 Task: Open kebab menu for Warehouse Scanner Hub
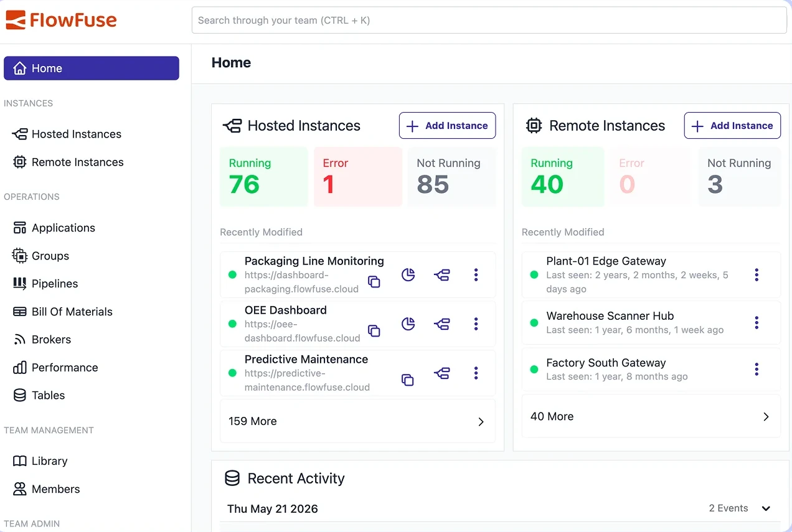[x=757, y=322]
